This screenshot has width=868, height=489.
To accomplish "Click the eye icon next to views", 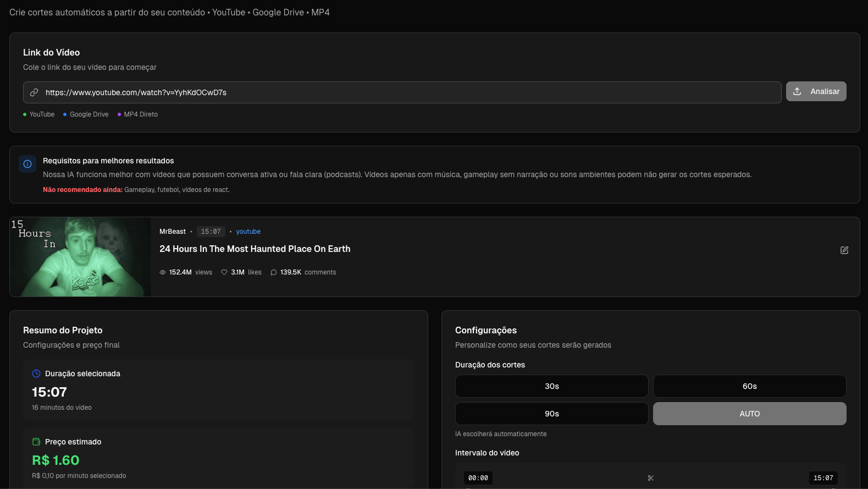I will click(163, 272).
